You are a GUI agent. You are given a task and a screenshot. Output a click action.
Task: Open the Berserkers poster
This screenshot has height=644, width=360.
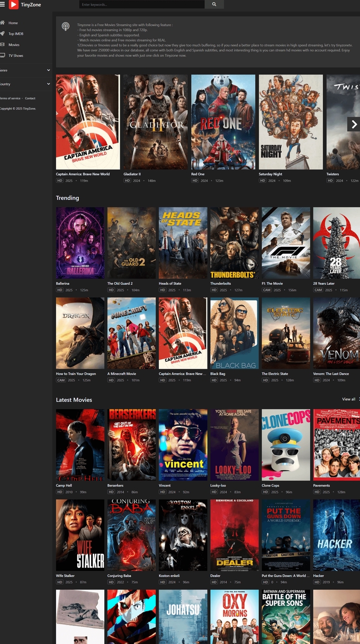tap(131, 445)
